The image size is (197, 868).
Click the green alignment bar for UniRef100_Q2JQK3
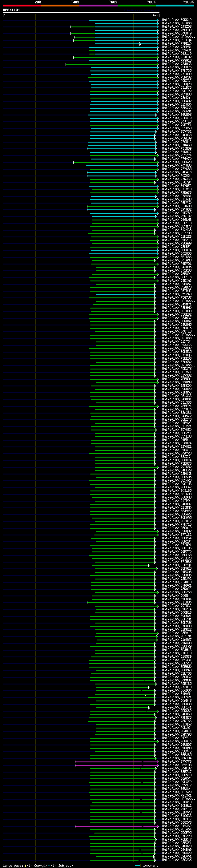pyautogui.click(x=112, y=64)
